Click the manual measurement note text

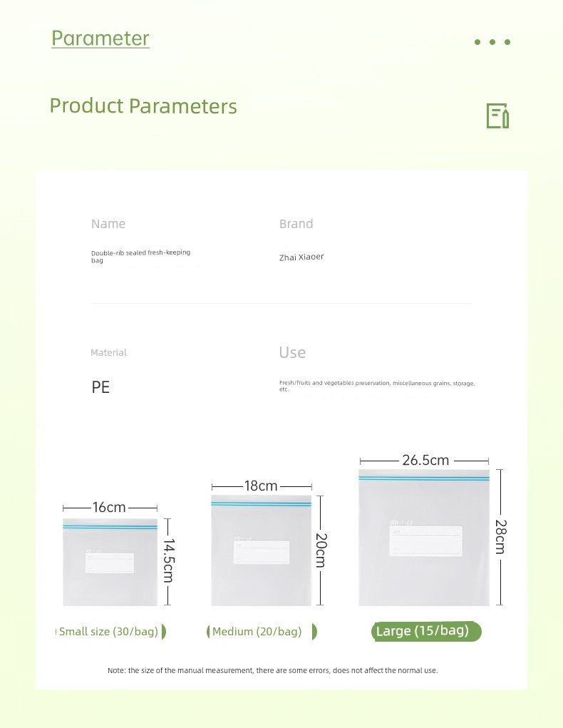[273, 670]
